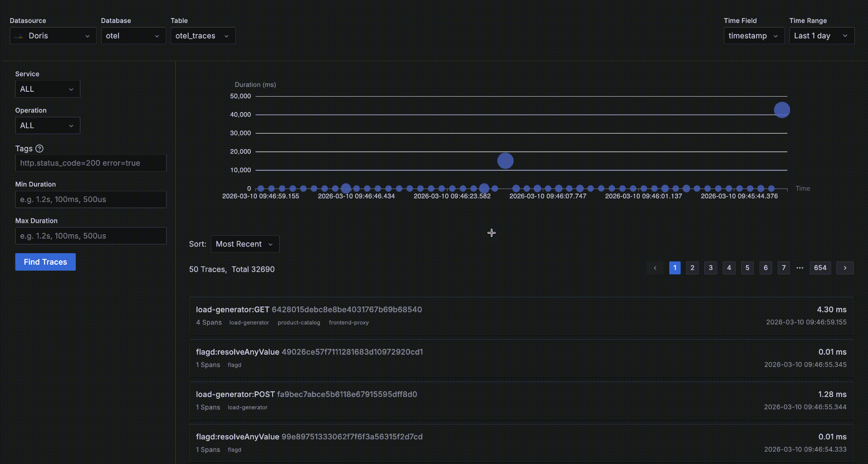Open the Database otel dropdown
The width and height of the screenshot is (868, 464).
tap(133, 36)
